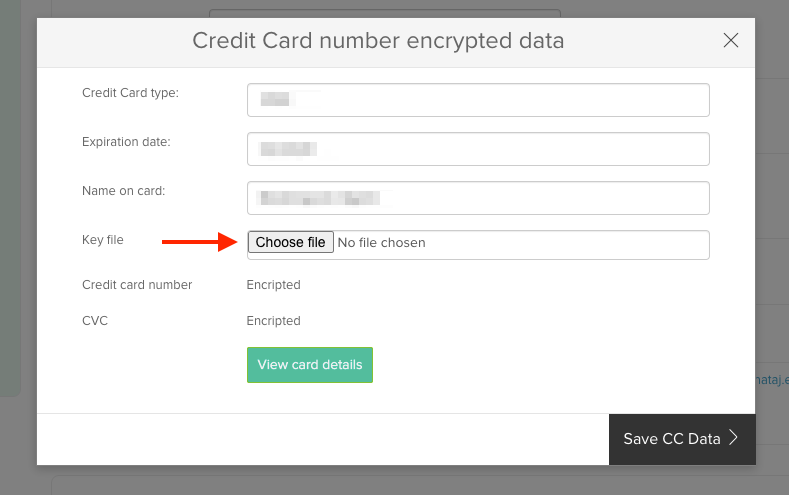
Task: Close the Credit Card encrypted data dialog
Action: pyautogui.click(x=731, y=41)
